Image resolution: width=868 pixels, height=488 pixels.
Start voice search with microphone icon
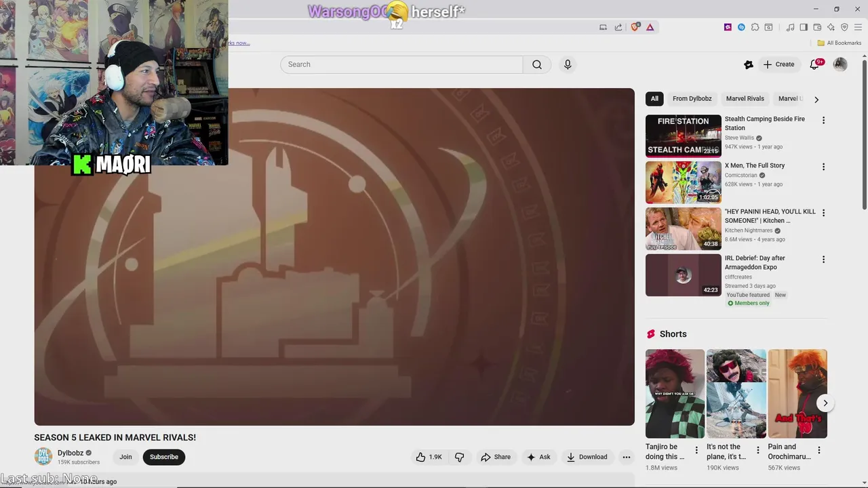pos(568,64)
